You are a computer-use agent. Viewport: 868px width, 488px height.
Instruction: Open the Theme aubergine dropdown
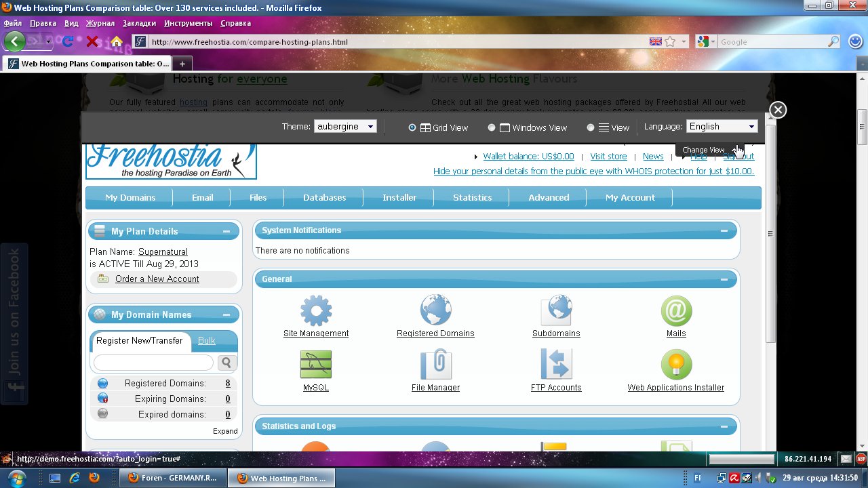346,126
